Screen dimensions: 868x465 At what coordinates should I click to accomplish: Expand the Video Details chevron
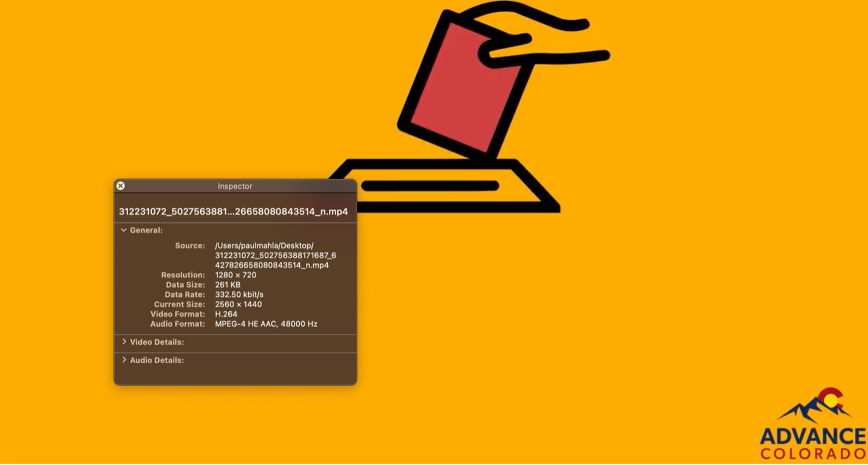[x=124, y=342]
